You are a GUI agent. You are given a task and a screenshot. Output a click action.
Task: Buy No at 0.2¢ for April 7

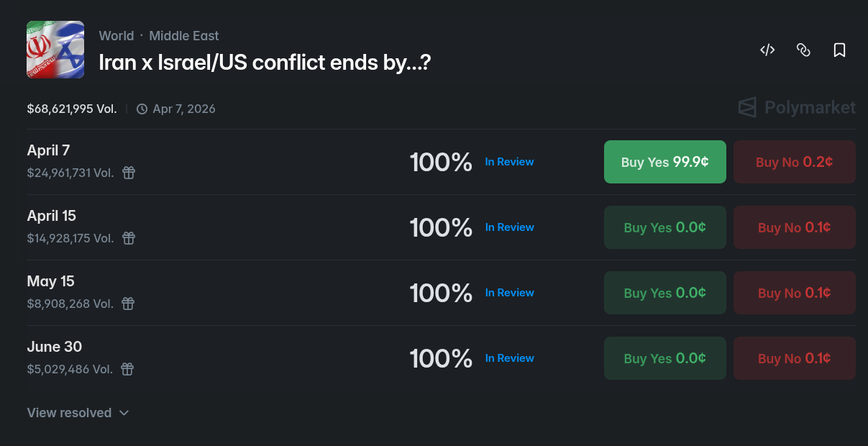(794, 162)
